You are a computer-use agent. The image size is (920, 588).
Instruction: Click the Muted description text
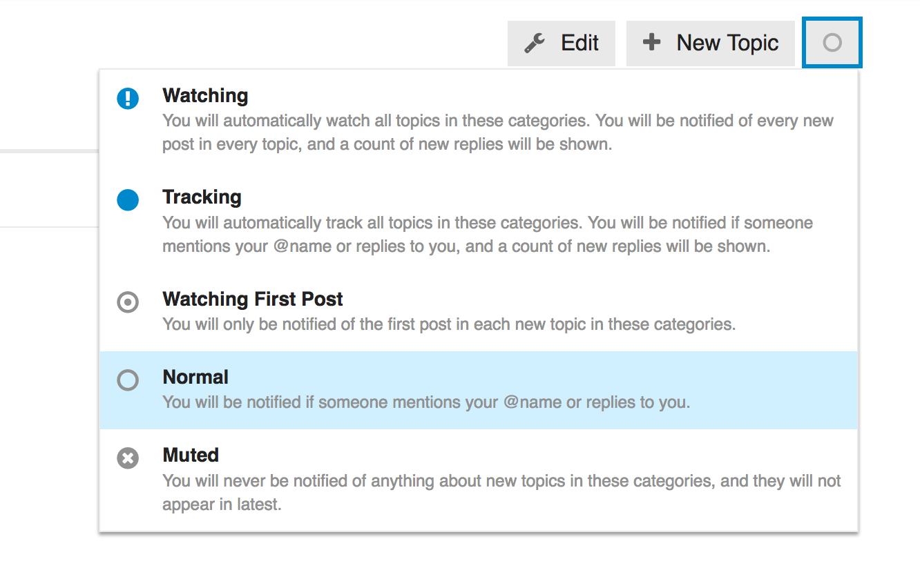(501, 493)
